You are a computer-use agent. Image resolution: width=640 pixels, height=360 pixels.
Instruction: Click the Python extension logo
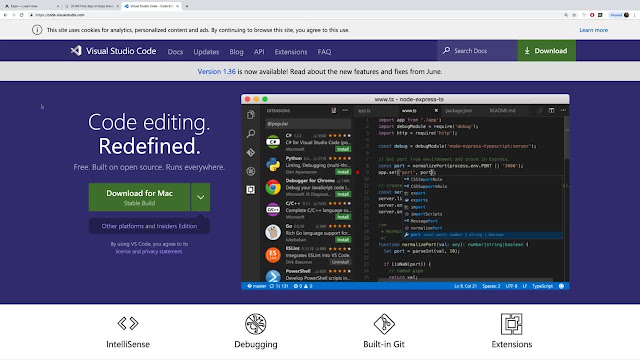tap(273, 164)
